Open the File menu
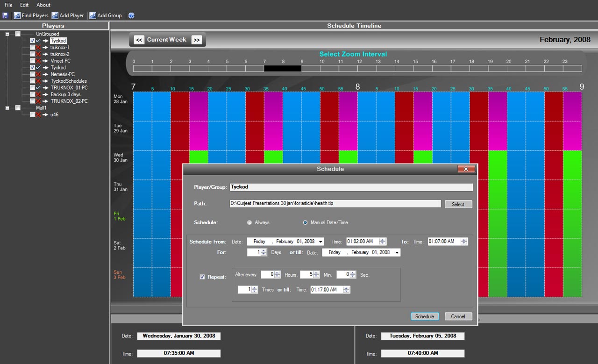This screenshot has width=598, height=364. 8,5
